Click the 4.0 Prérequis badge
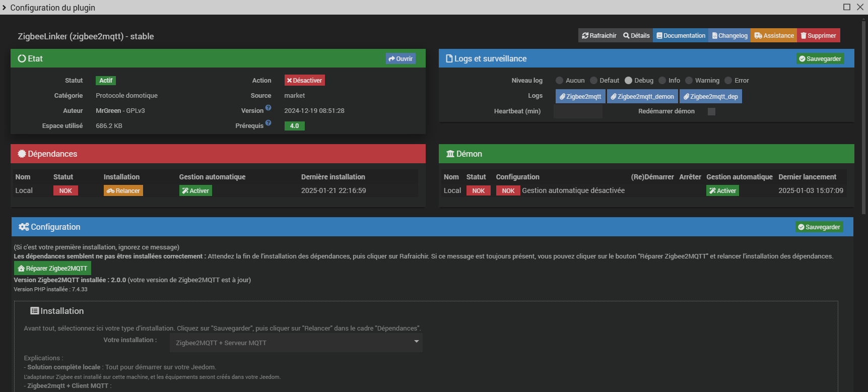Image resolution: width=868 pixels, height=392 pixels. 294,125
